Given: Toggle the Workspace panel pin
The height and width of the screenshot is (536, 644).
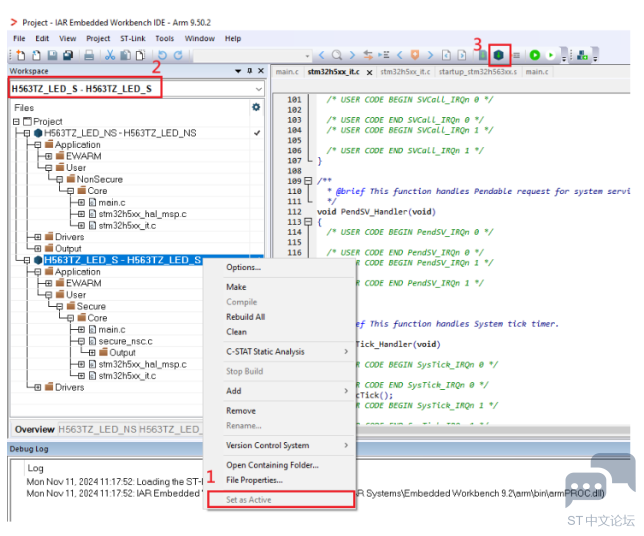Looking at the screenshot, I should (249, 71).
